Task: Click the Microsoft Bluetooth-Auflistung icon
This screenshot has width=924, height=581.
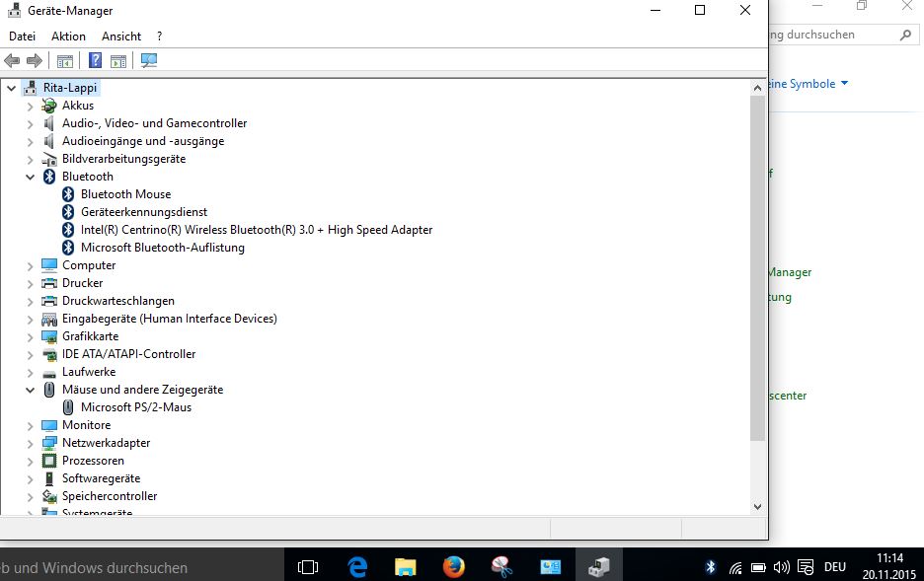Action: click(68, 248)
